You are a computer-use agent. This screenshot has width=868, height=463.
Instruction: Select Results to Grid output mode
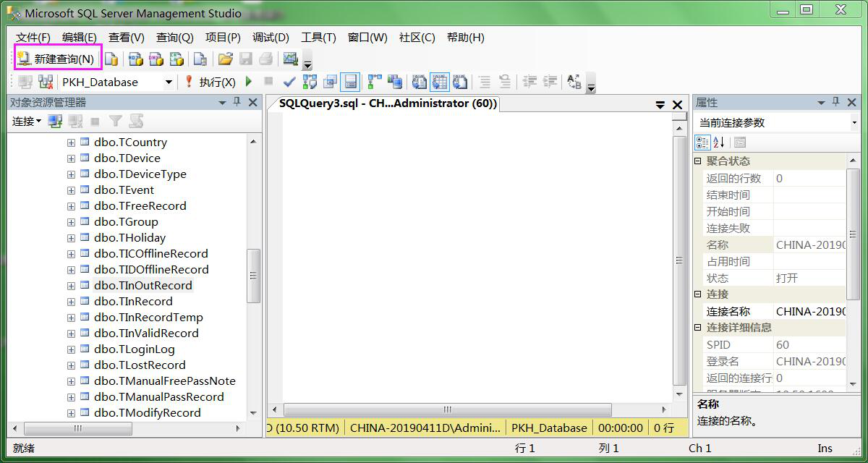[x=440, y=82]
